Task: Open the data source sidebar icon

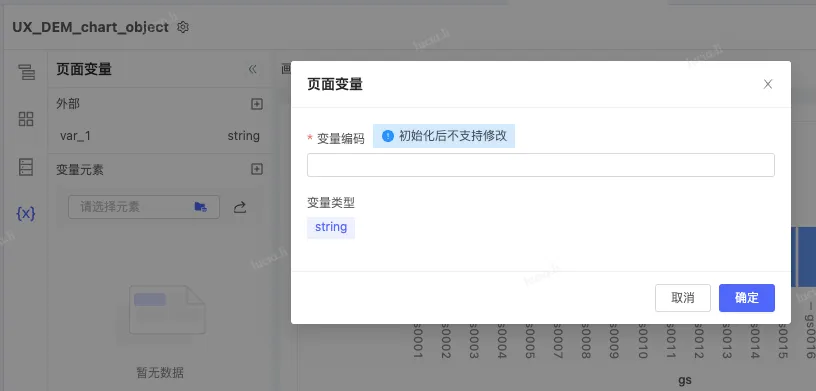Action: 26,167
